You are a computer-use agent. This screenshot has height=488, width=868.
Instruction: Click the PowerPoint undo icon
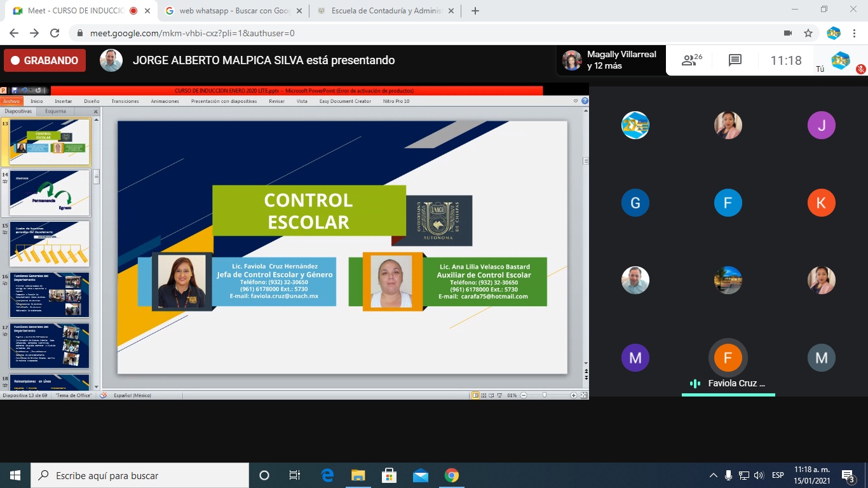[x=24, y=91]
